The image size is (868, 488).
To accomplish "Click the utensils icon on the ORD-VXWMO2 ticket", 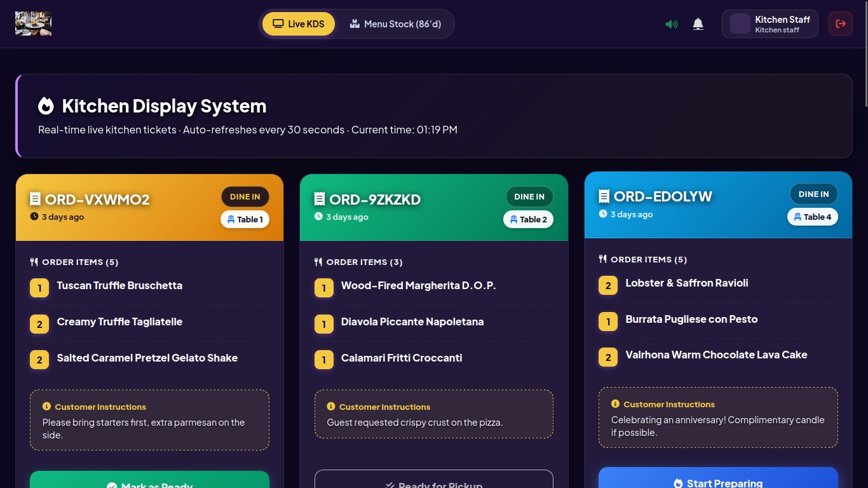I will coord(34,262).
